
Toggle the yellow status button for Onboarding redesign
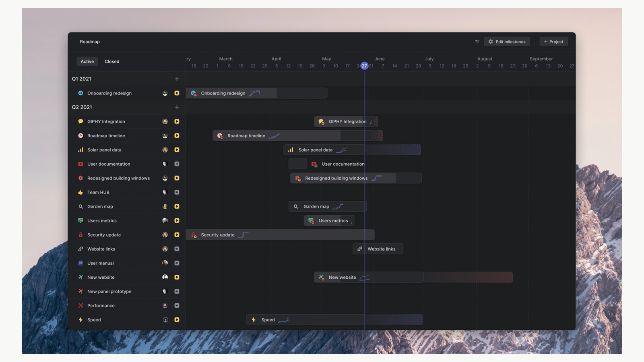[177, 93]
